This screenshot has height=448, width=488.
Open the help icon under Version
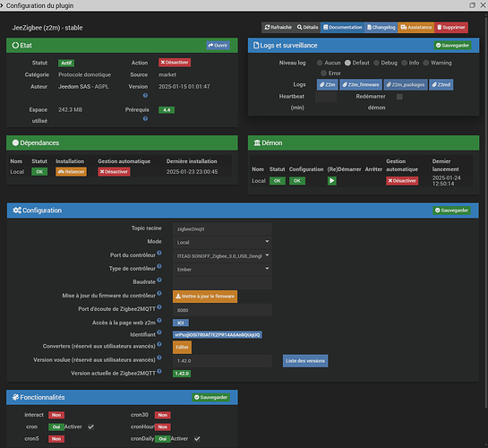(x=145, y=96)
